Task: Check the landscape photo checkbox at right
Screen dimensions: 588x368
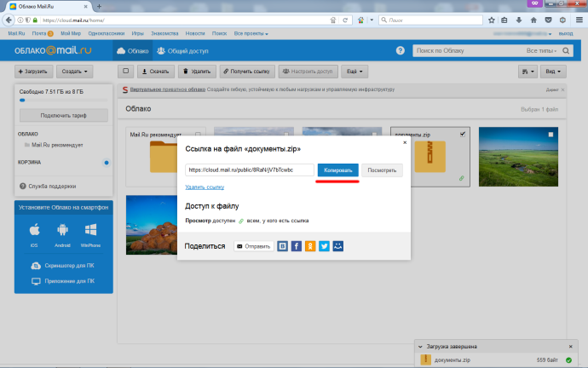Action: coord(551,135)
